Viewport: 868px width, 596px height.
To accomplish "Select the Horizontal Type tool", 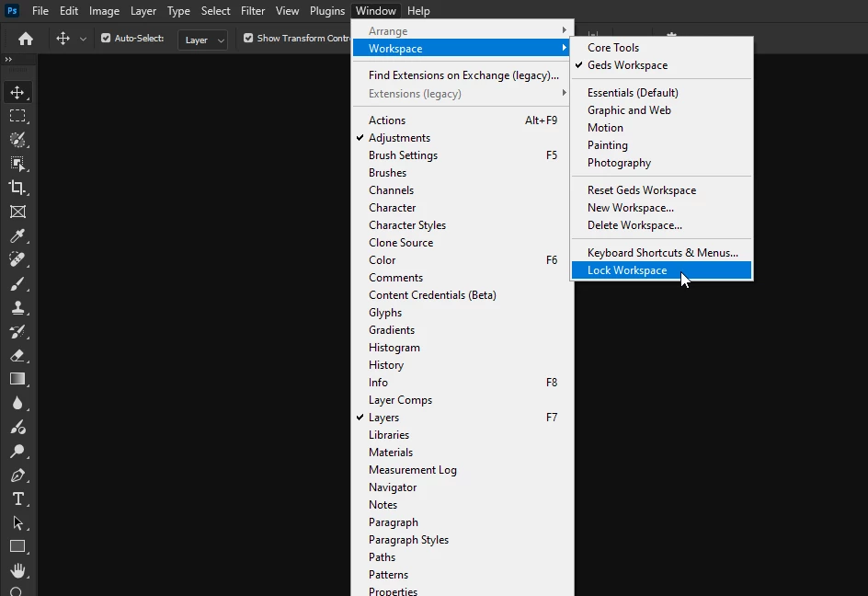I will pos(17,499).
